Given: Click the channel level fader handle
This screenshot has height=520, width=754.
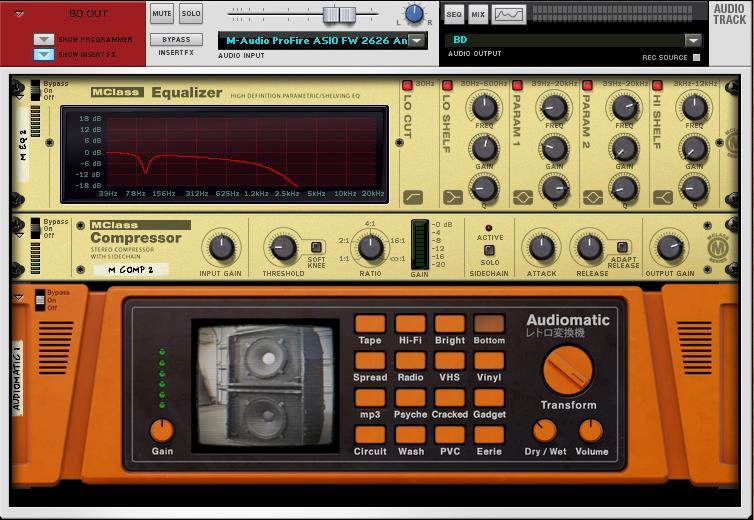Looking at the screenshot, I should coord(339,14).
